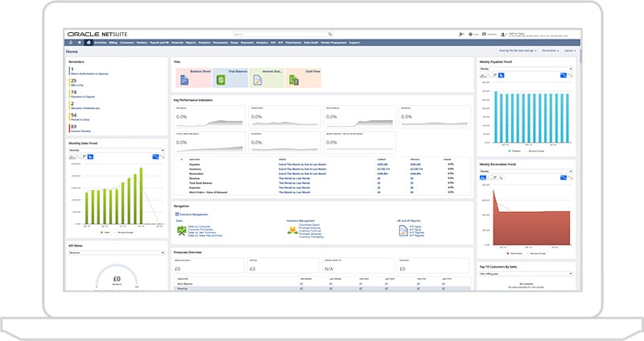Follow the Executive Management link
644x341 pixels.
194,214
